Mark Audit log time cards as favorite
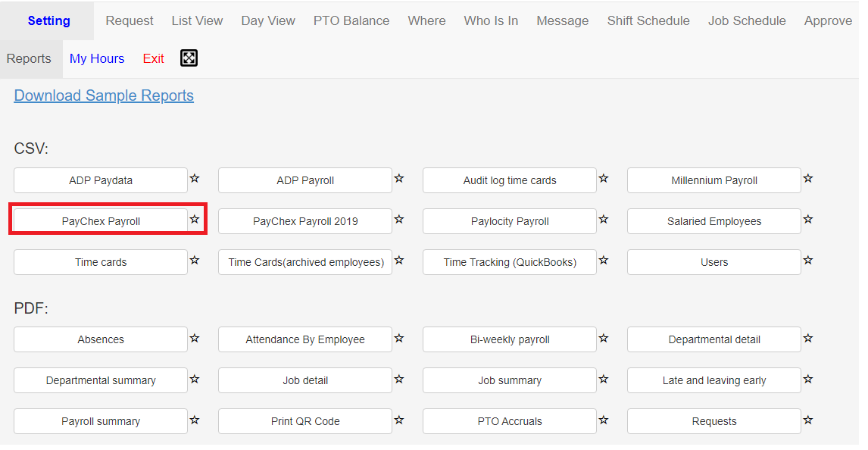 click(604, 178)
